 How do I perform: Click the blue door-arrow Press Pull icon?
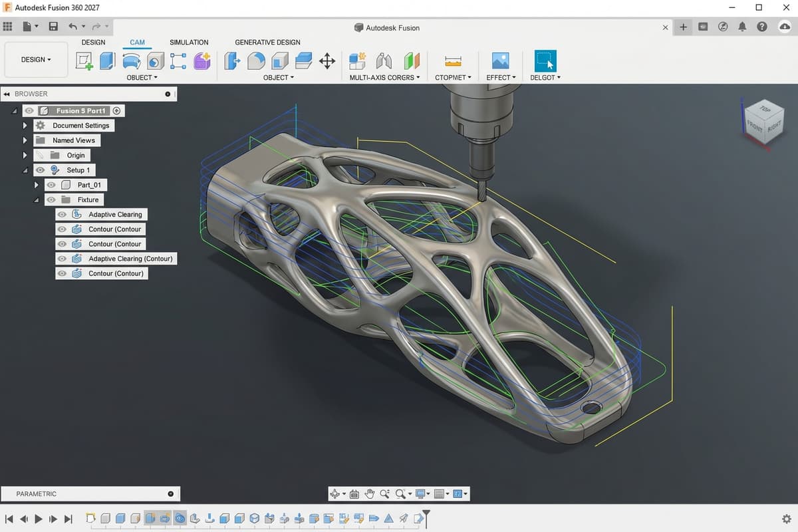[x=233, y=61]
